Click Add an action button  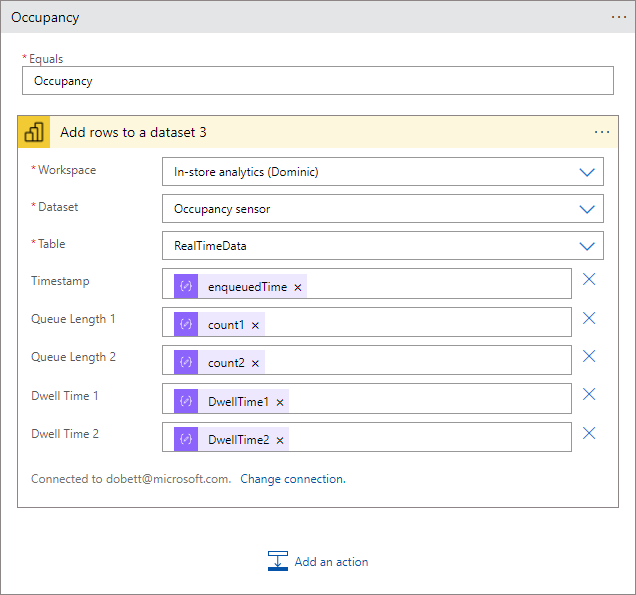[319, 561]
